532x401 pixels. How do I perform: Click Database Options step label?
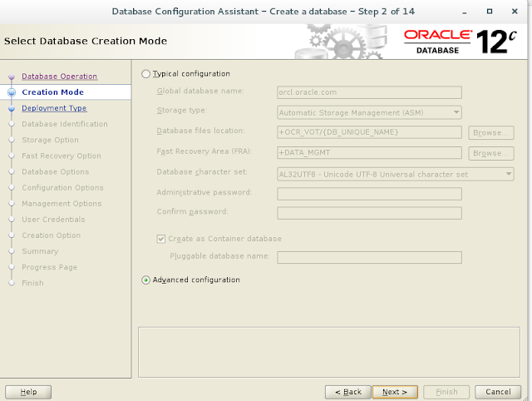pyautogui.click(x=56, y=172)
